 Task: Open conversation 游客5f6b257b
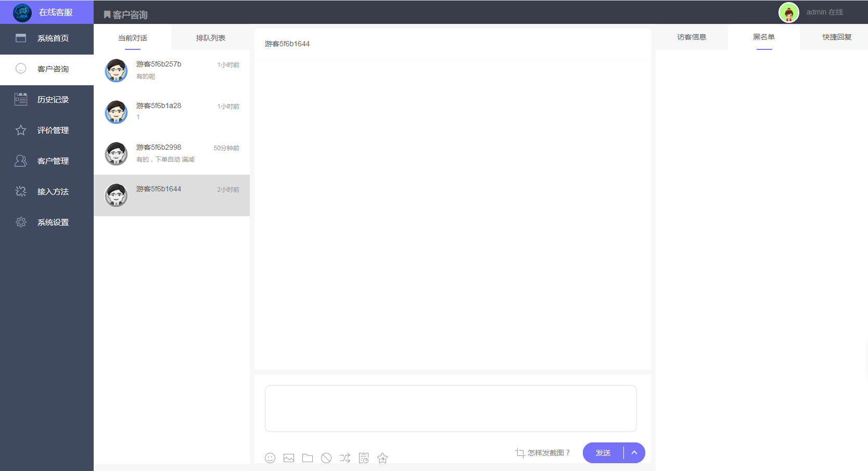point(172,71)
